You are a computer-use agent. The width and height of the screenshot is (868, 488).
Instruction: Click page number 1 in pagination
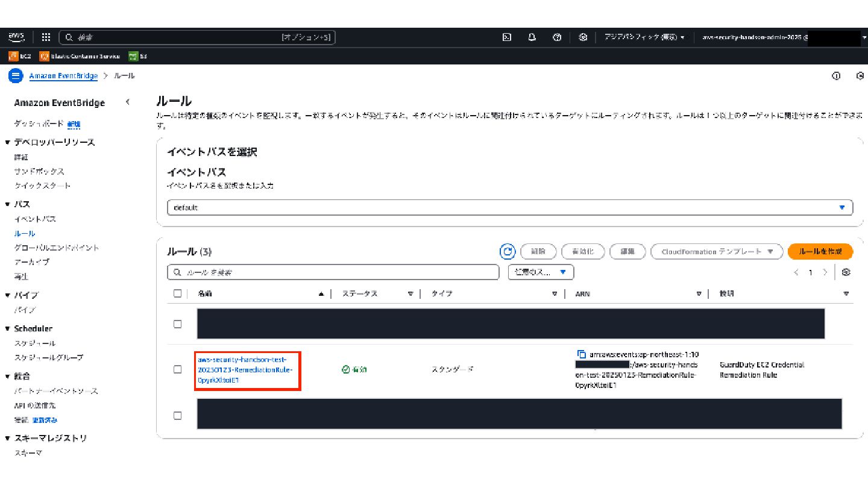pos(811,272)
